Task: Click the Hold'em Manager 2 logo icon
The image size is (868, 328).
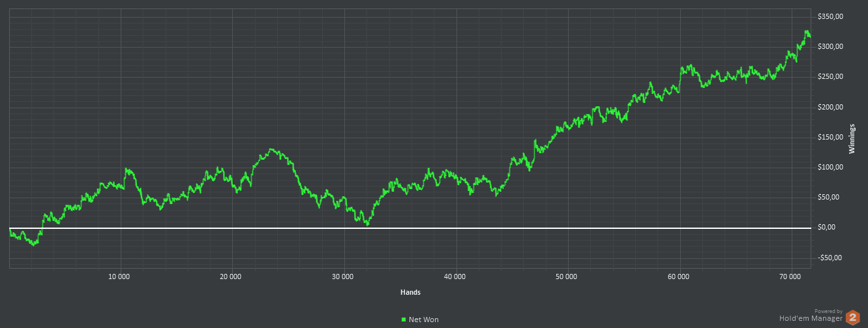Action: click(853, 318)
